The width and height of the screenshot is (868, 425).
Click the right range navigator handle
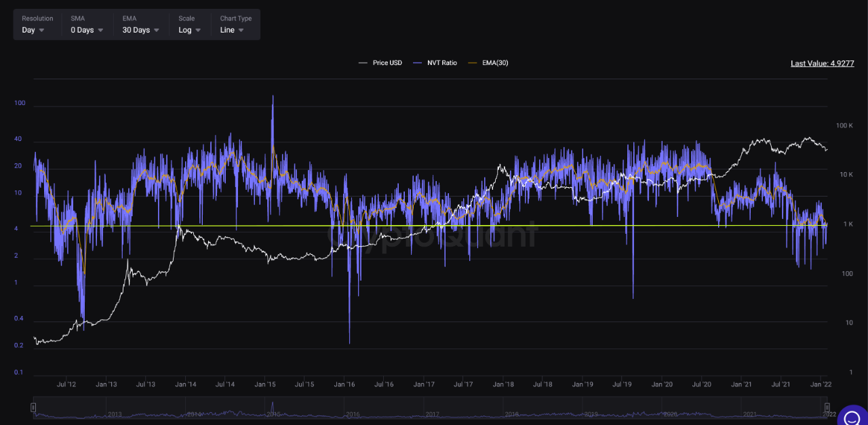pos(827,407)
